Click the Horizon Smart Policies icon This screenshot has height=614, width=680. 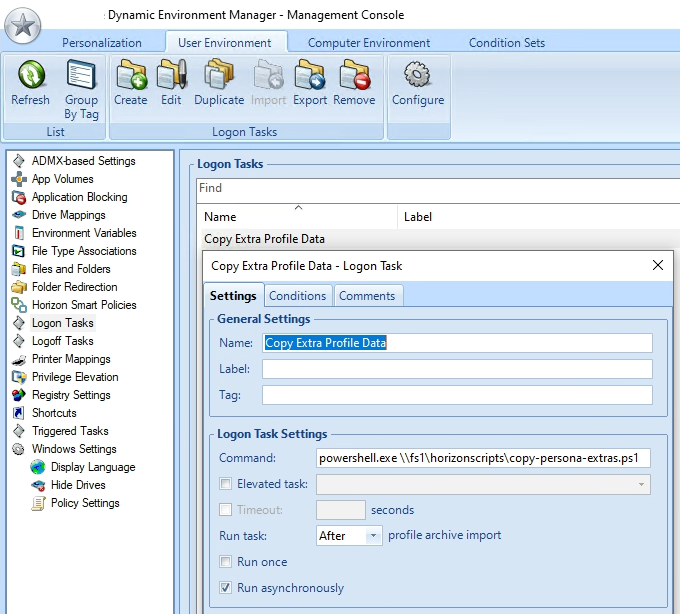(19, 305)
